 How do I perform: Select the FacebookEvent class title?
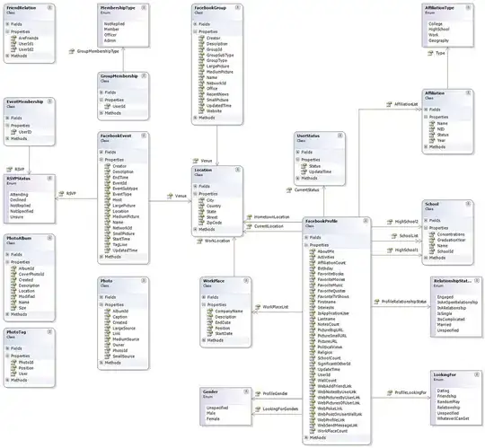pyautogui.click(x=116, y=136)
